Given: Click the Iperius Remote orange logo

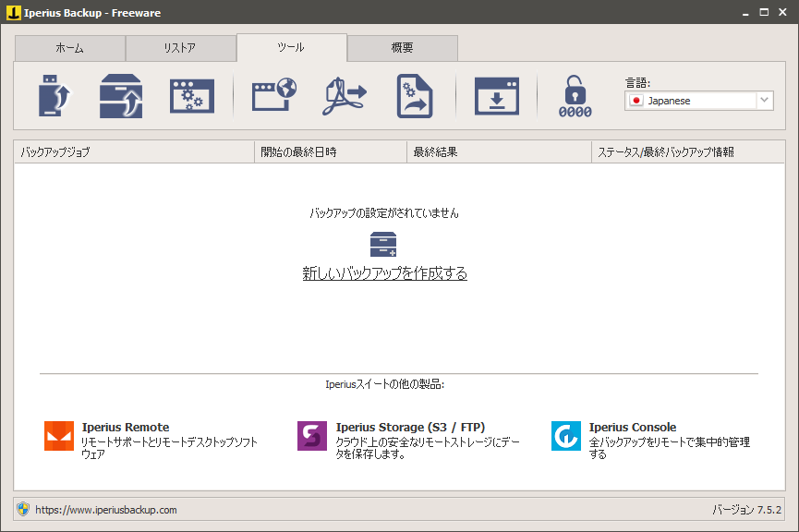Looking at the screenshot, I should pyautogui.click(x=59, y=436).
